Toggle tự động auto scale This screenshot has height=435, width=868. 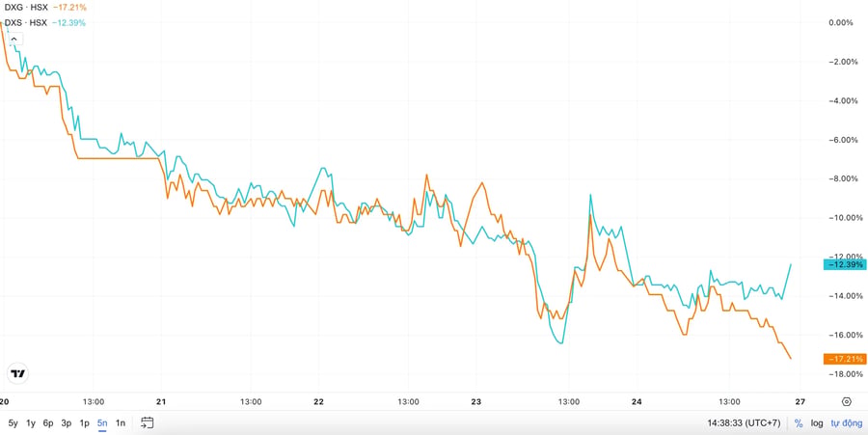click(847, 423)
